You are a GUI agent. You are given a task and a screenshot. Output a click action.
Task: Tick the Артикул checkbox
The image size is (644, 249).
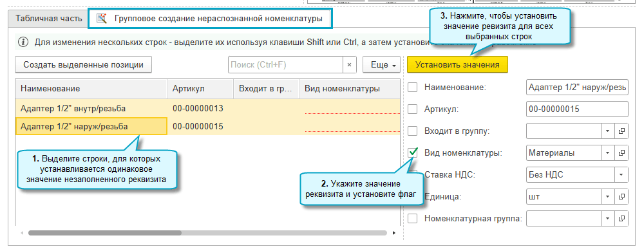click(413, 109)
